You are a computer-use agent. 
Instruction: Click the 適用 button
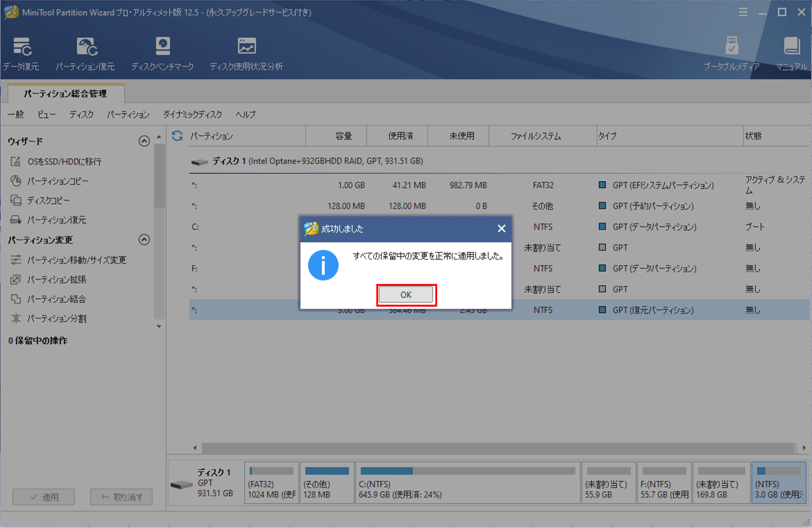[x=44, y=497]
